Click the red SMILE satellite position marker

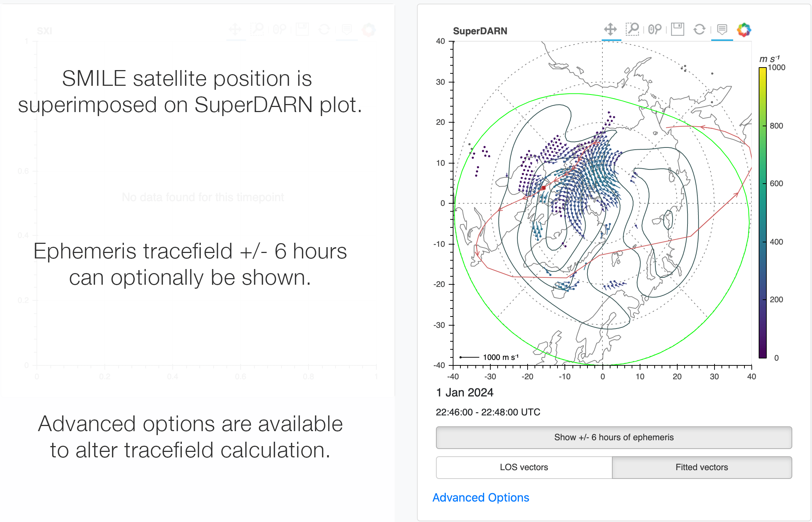coord(544,188)
